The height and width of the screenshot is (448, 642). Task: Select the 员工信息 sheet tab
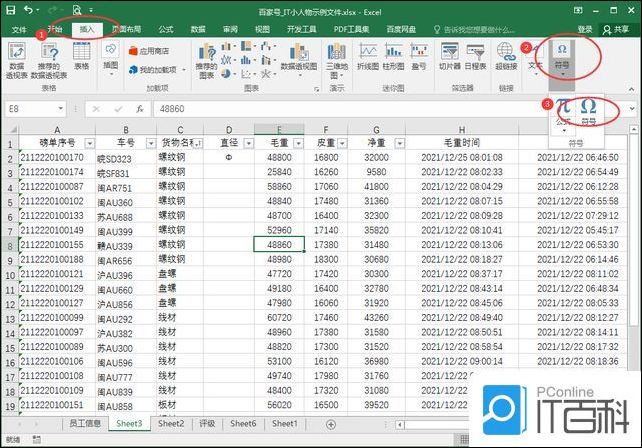tap(85, 423)
